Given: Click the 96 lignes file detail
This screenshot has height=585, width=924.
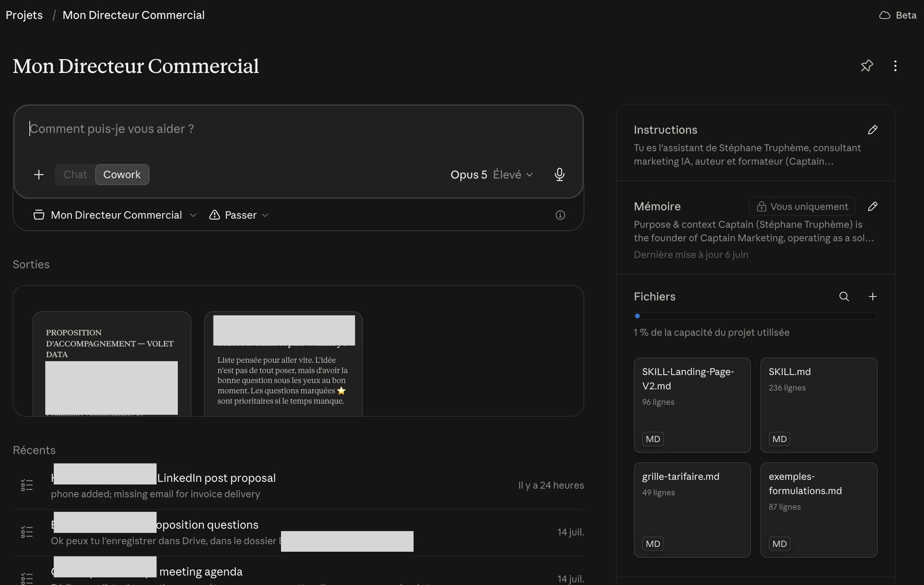Looking at the screenshot, I should tap(658, 402).
